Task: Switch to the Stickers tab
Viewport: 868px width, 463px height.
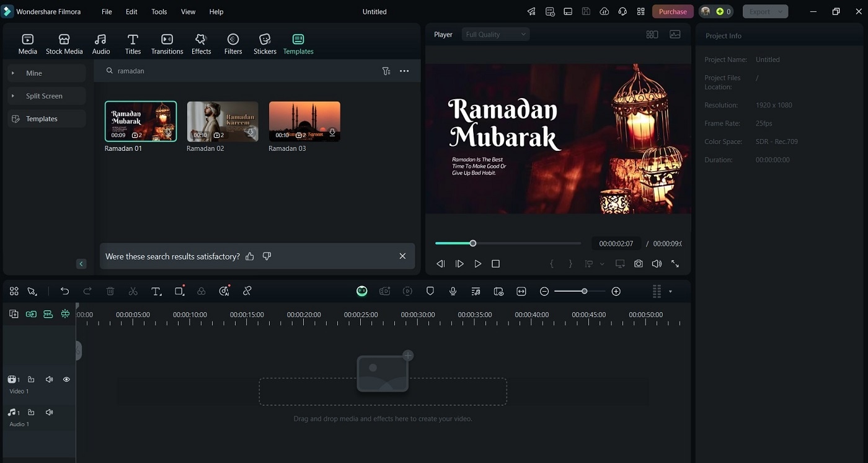Action: 265,44
